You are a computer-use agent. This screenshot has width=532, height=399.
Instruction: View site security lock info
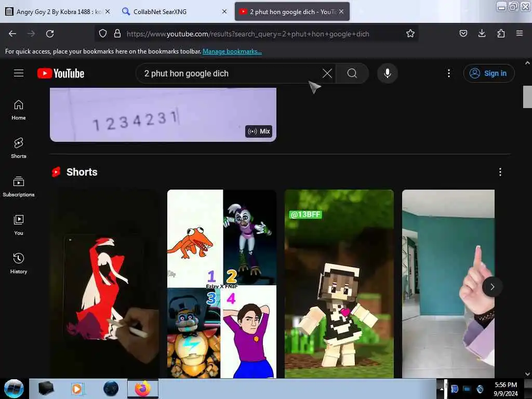[x=117, y=34]
